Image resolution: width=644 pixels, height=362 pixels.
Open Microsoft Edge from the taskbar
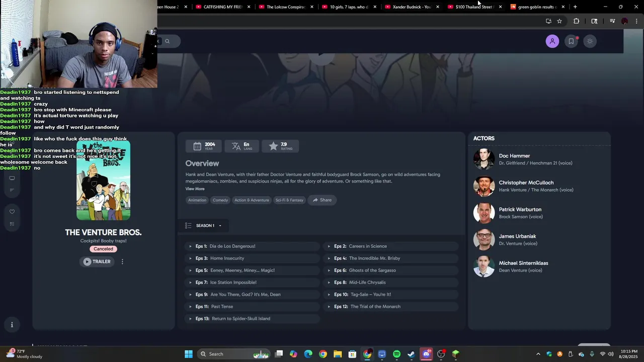tap(308, 354)
